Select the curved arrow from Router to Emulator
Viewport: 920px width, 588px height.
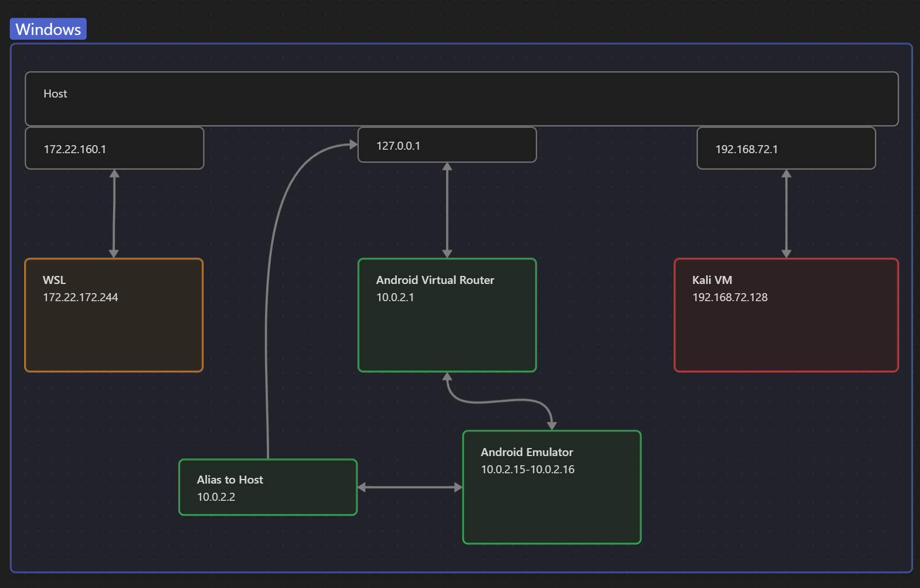(x=499, y=400)
